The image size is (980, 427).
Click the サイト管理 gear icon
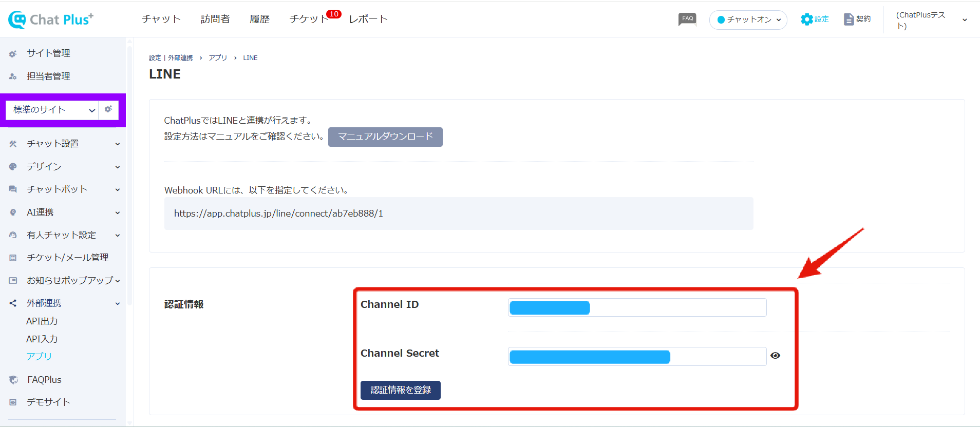point(13,53)
